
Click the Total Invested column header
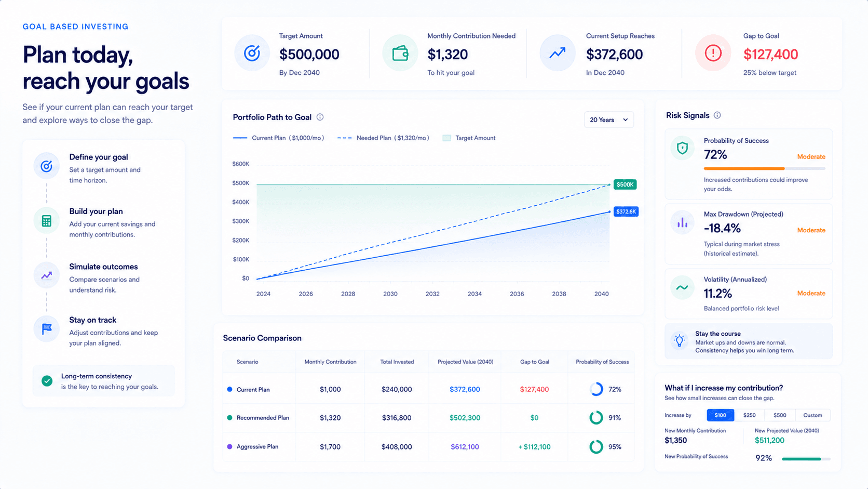(397, 362)
